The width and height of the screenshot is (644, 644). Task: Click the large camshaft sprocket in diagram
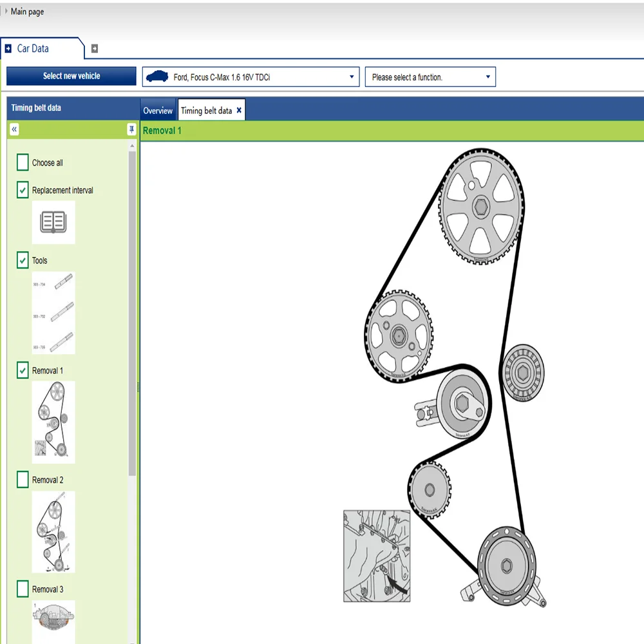coord(481,206)
